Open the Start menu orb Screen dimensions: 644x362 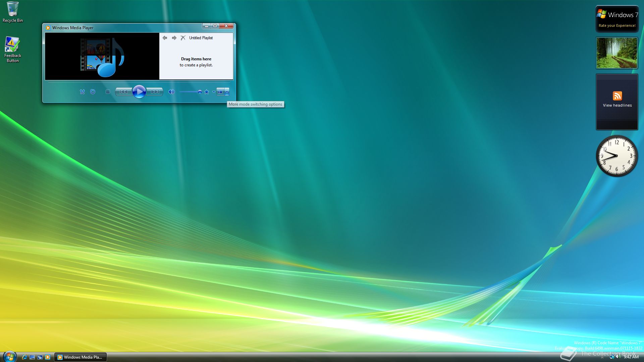tap(10, 357)
